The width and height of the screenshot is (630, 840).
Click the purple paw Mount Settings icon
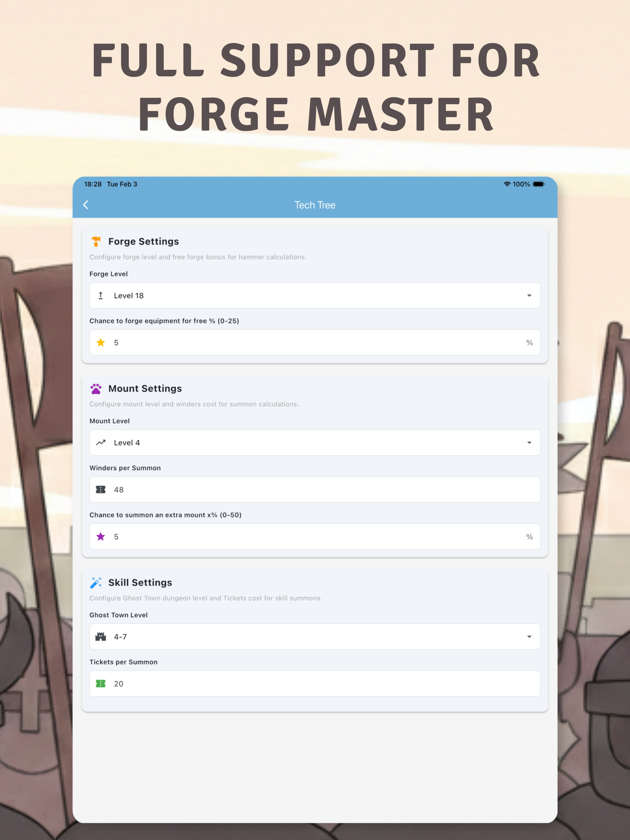click(x=96, y=388)
